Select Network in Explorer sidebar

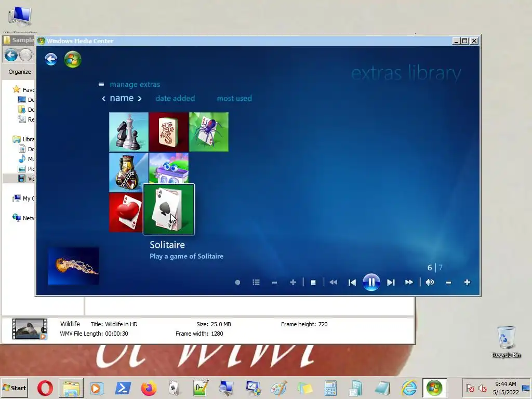tap(23, 218)
